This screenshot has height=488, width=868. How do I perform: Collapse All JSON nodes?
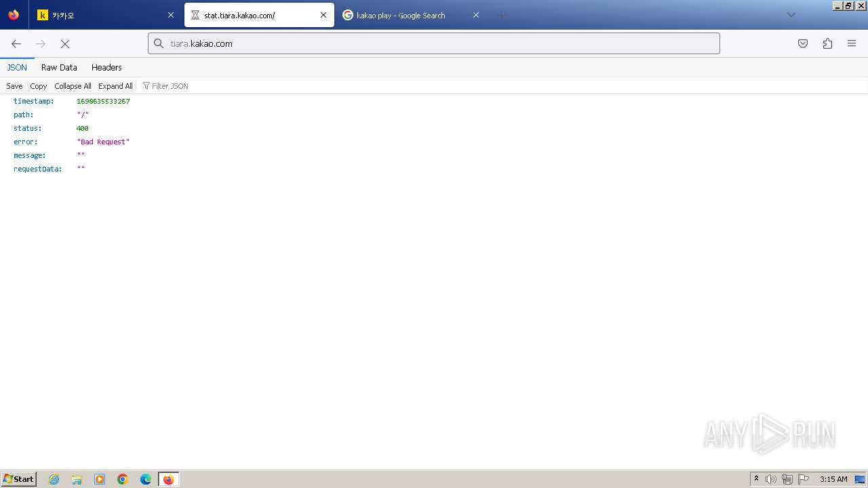pos(73,86)
